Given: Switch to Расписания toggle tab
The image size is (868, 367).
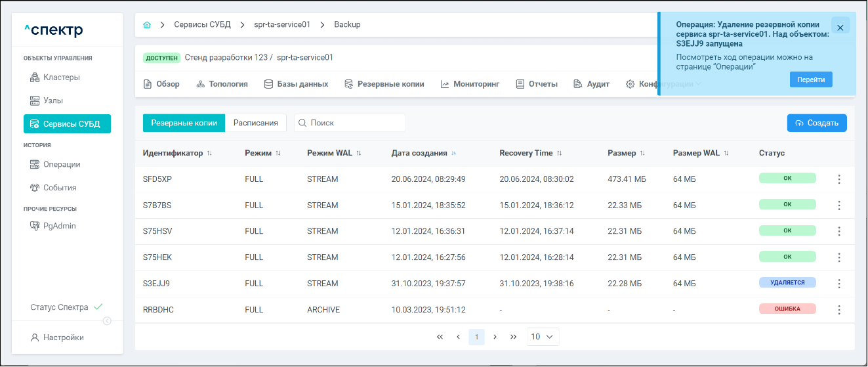Looking at the screenshot, I should point(256,123).
